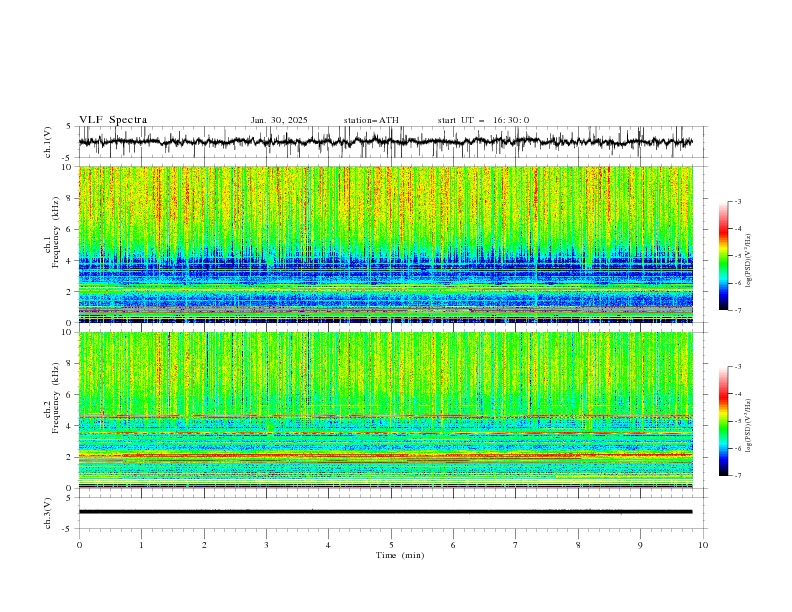
Task: Click the ch.2 spectrogram color bar
Action: pyautogui.click(x=723, y=421)
